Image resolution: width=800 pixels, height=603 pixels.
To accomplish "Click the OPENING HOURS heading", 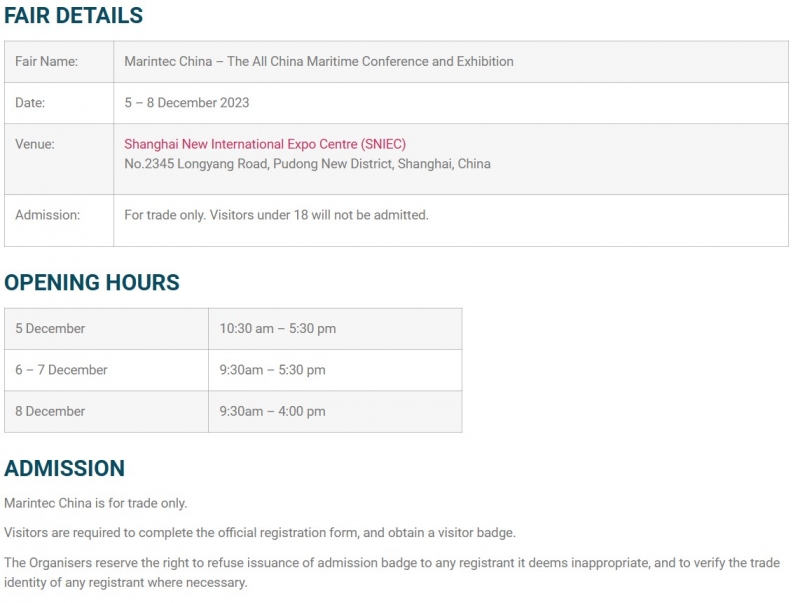I will [92, 283].
